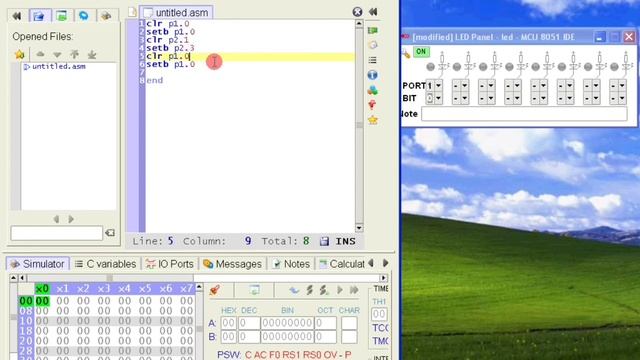Go to next item with right triangle arrow

pyautogui.click(x=71, y=220)
